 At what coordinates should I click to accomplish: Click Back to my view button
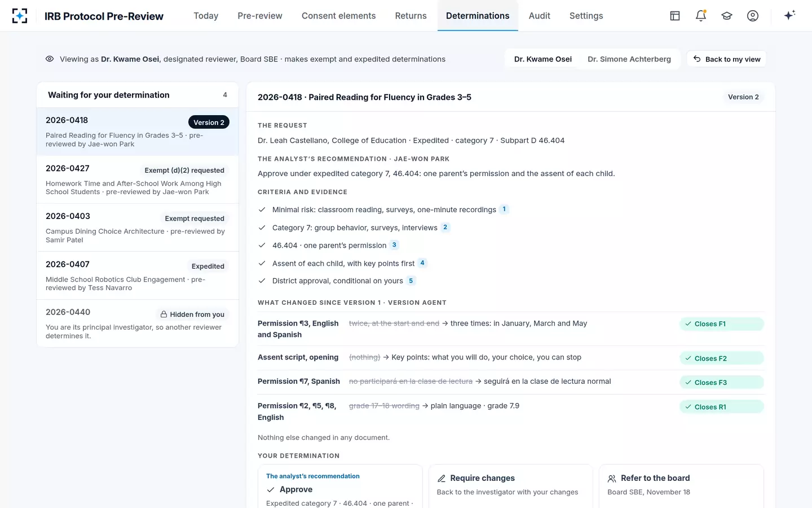tap(726, 59)
